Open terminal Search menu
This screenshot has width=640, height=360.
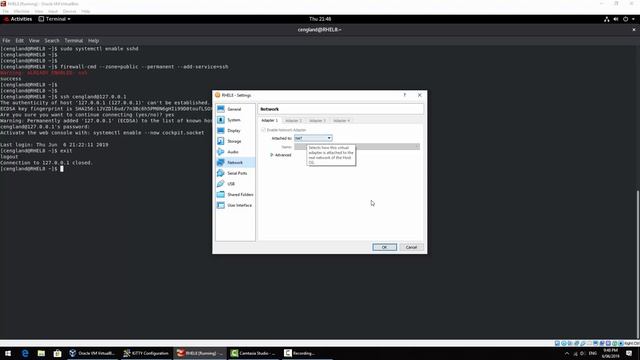coord(52,41)
